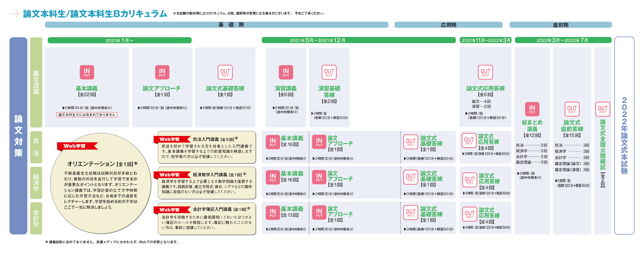Click the 2021年1月～ green date bar
Screen dimensions: 644x253
click(x=120, y=40)
